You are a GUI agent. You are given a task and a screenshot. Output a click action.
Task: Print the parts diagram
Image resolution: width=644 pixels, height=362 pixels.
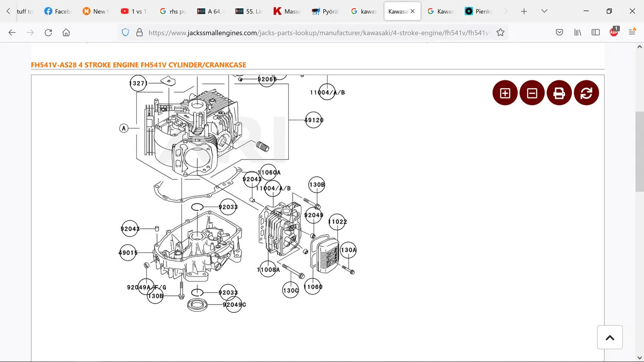pyautogui.click(x=559, y=93)
